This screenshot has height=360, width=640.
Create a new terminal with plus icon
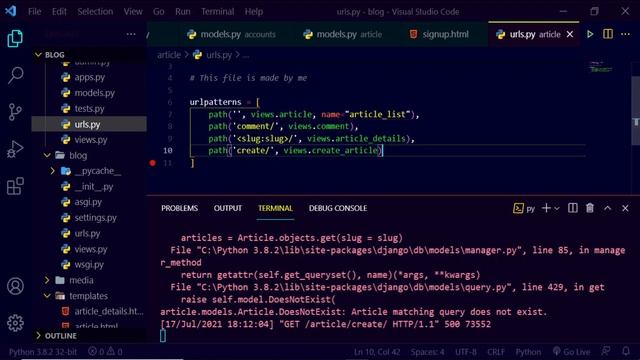click(x=546, y=208)
